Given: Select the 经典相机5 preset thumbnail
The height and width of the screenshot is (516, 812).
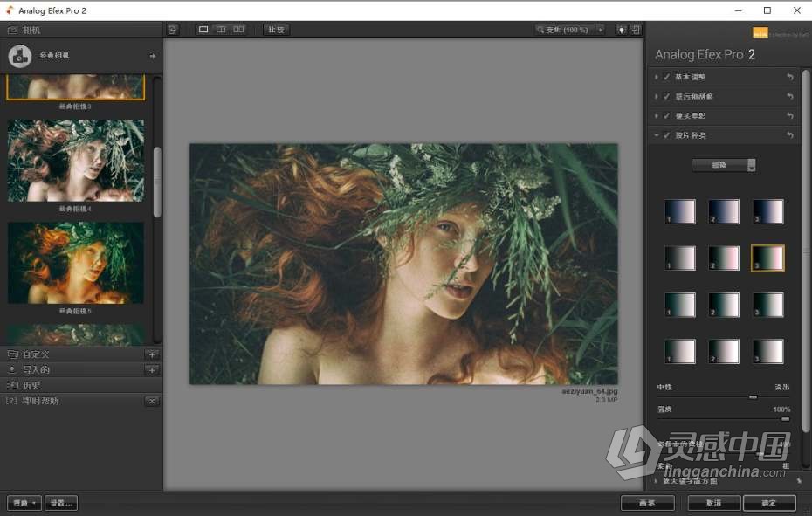Looking at the screenshot, I should tap(76, 263).
